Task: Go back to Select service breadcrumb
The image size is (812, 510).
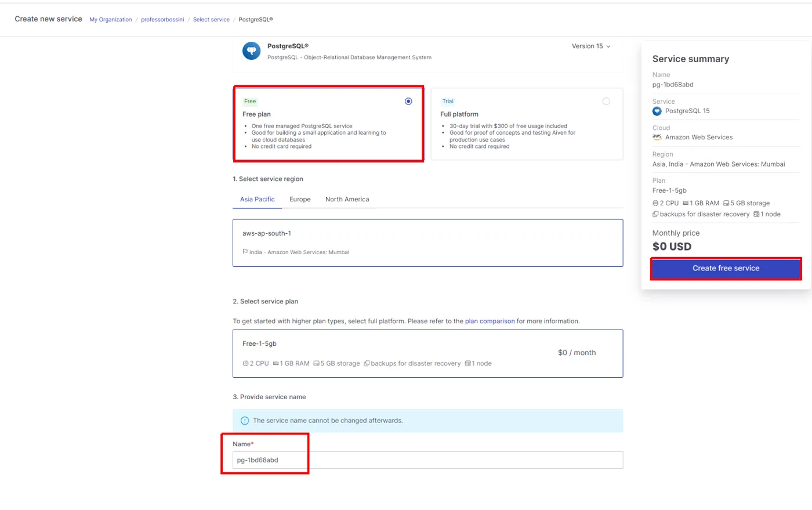Action: click(211, 20)
